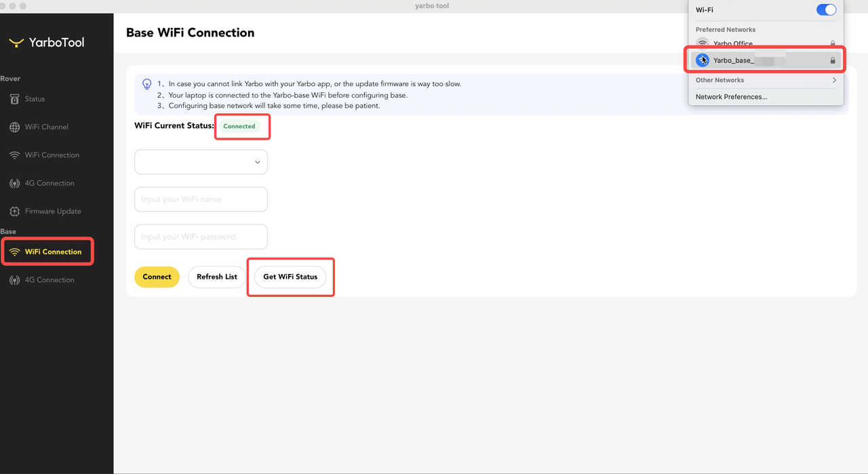Click the Yarbo Office wifi signal icon
The image size is (868, 474).
703,43
